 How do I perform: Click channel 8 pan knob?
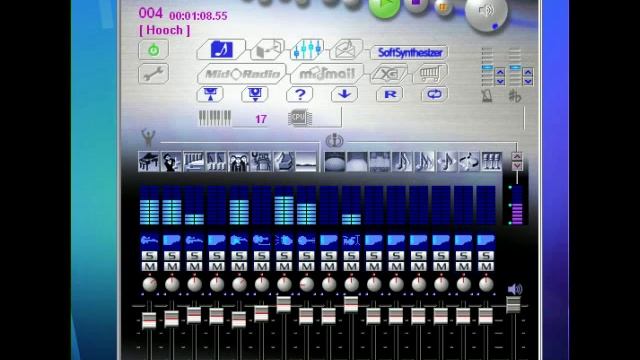(x=307, y=284)
